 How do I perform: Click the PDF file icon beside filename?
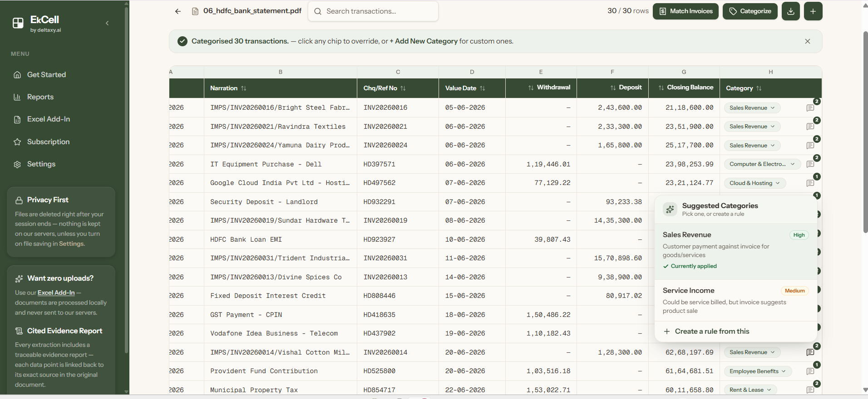195,11
